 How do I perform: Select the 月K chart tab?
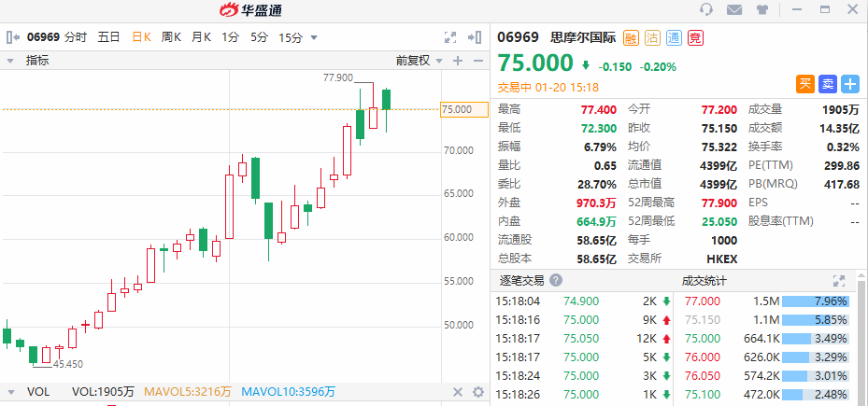[202, 37]
